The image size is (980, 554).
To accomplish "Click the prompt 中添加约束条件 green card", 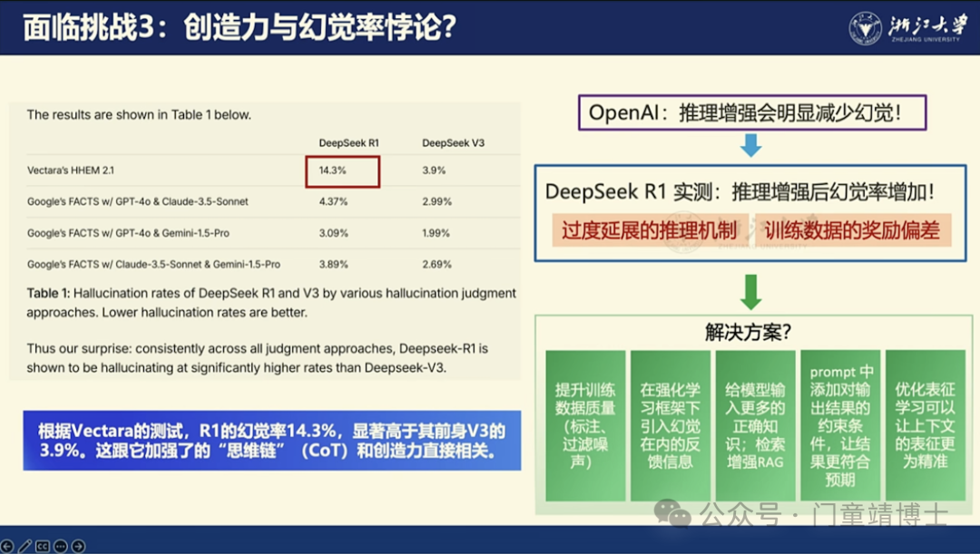I will (x=840, y=425).
